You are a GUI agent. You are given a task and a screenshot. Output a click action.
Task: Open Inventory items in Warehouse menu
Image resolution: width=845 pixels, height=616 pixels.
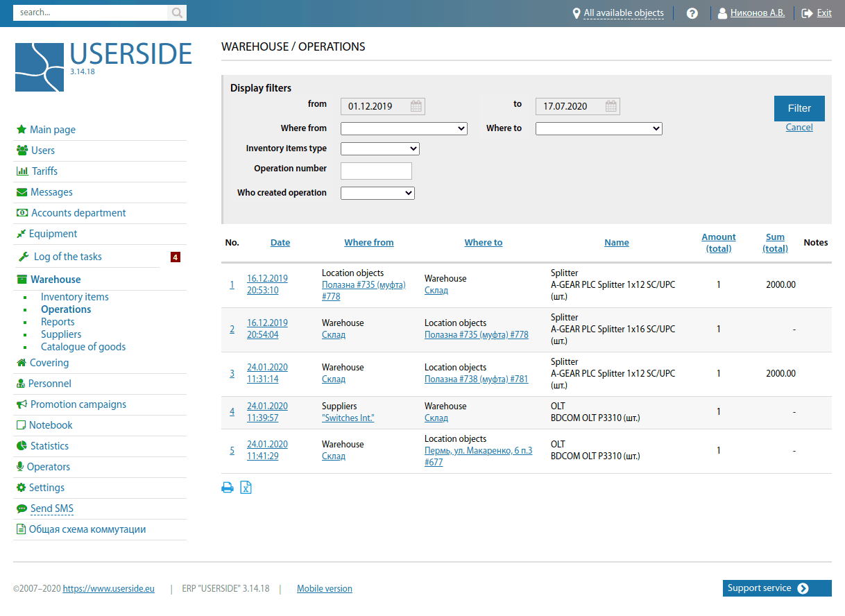pyautogui.click(x=74, y=297)
